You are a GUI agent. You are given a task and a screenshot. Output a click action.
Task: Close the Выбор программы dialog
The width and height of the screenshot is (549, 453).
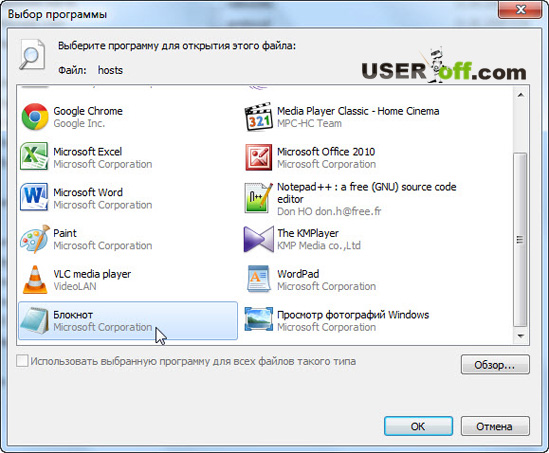coord(521,9)
